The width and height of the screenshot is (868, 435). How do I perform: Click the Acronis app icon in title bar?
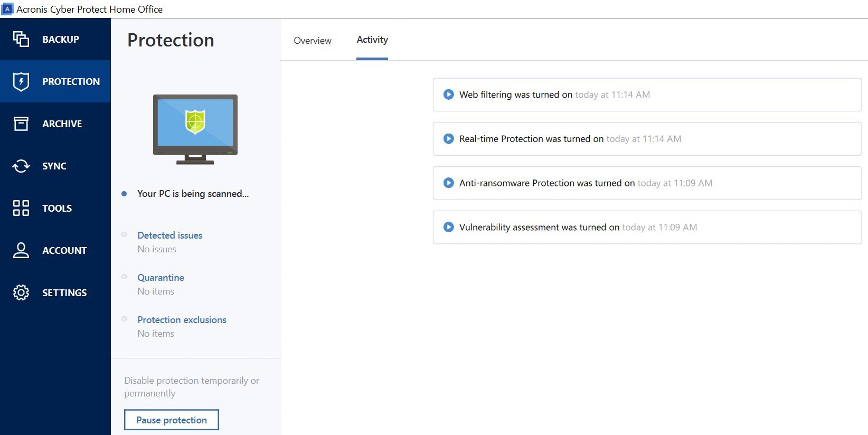(x=7, y=9)
